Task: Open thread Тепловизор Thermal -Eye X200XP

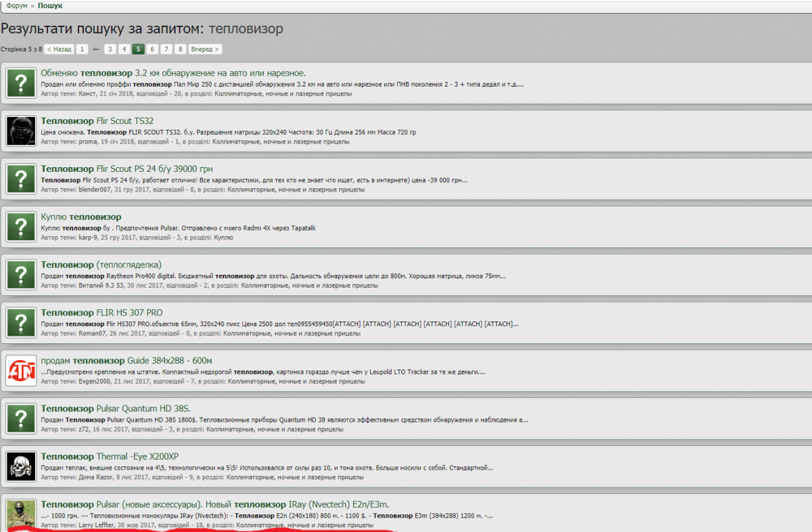Action: [110, 457]
